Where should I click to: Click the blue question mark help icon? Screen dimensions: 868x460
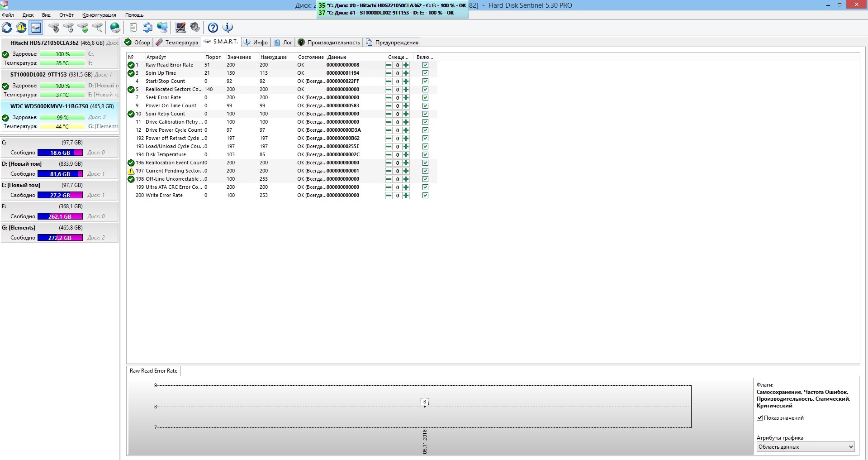(213, 28)
